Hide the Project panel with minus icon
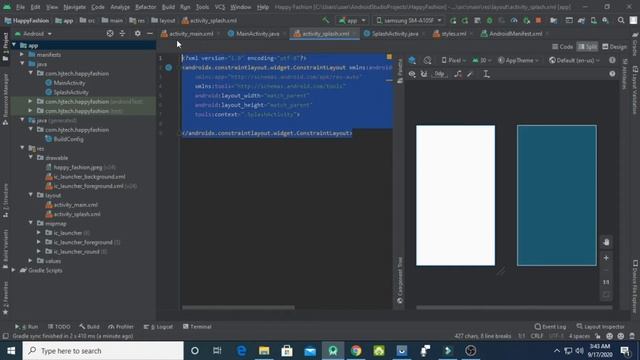This screenshot has width=640, height=360. pos(150,33)
